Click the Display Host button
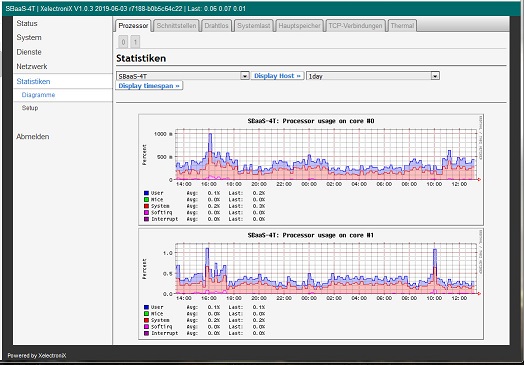This screenshot has width=524, height=365. [x=277, y=76]
